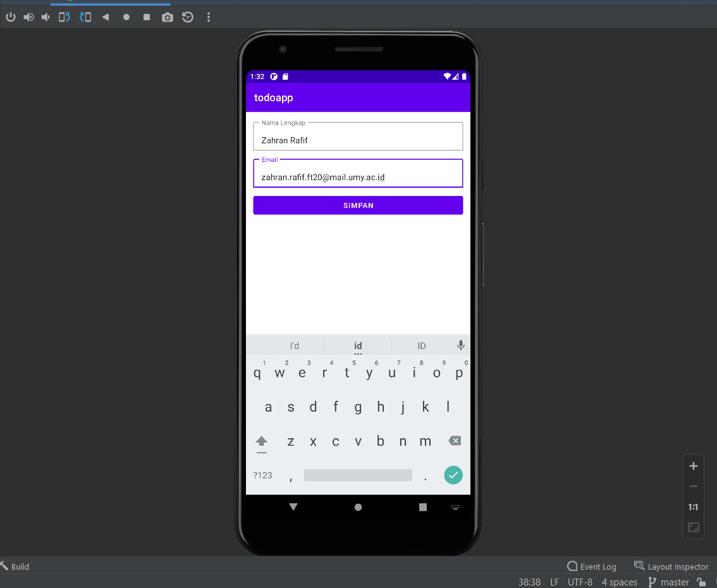Tap the keyboard space bar
717x588 pixels.
pyautogui.click(x=358, y=475)
